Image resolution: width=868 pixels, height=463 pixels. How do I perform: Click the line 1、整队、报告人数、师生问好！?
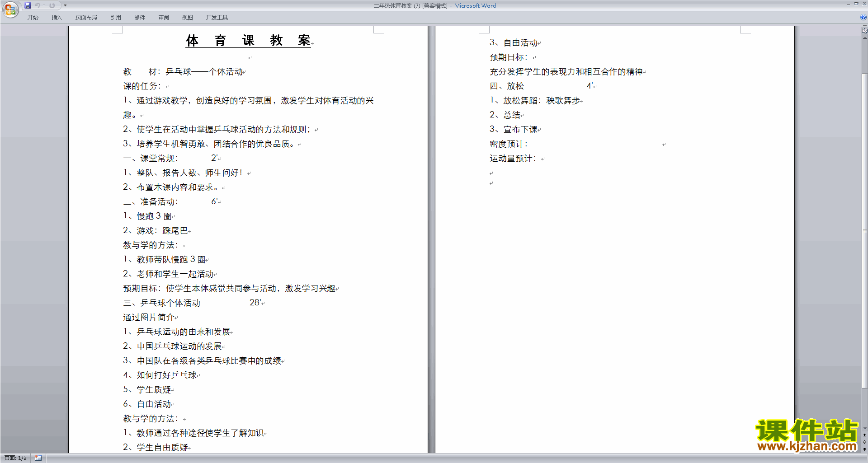(x=184, y=173)
